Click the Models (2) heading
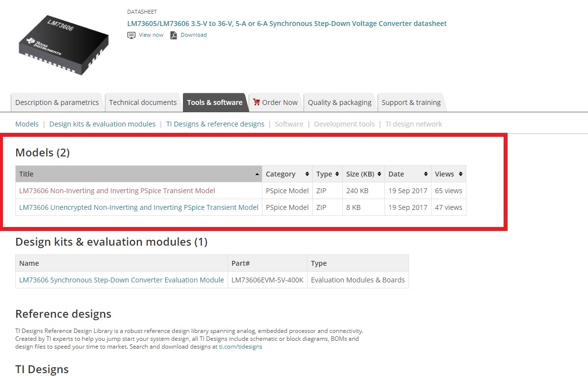 42,152
